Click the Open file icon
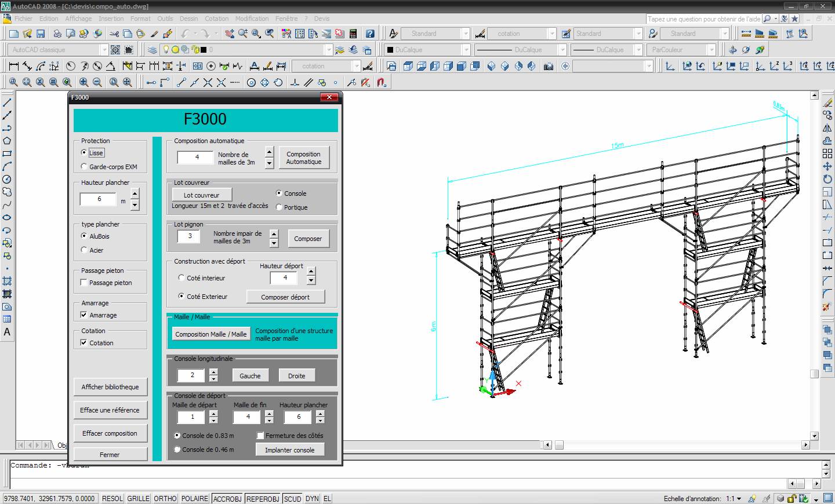Screen dimensions: 835x504 coord(27,34)
